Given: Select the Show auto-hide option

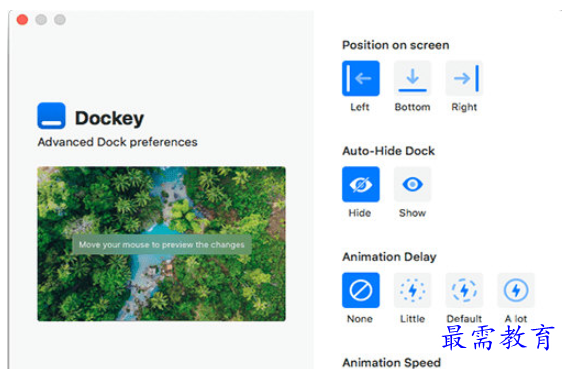Looking at the screenshot, I should tap(412, 184).
